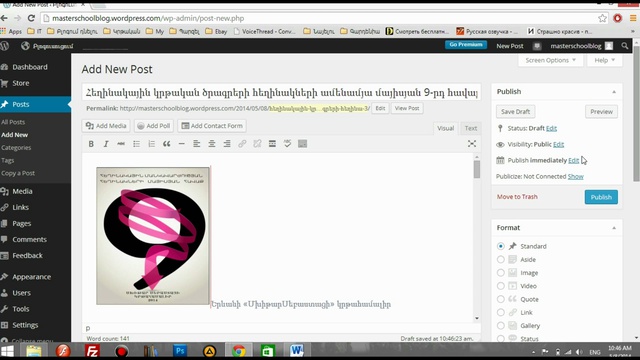The height and width of the screenshot is (360, 640).
Task: Open search in the admin bar
Action: 624,46
